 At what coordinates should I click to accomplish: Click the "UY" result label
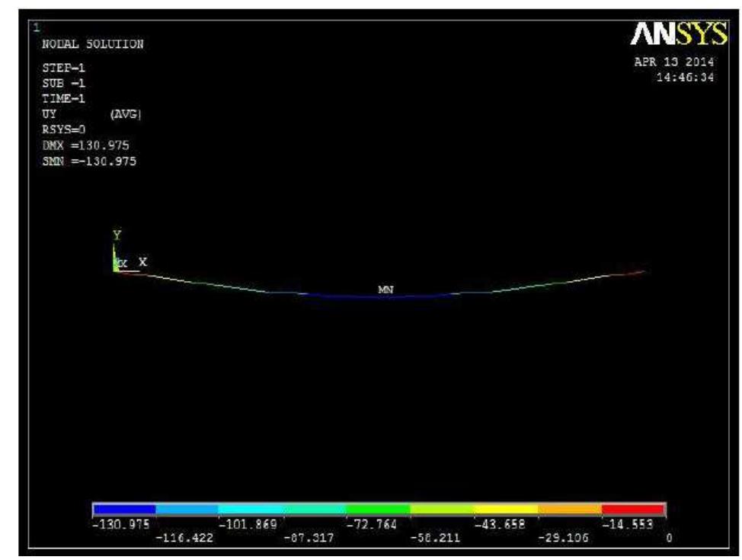[x=50, y=114]
